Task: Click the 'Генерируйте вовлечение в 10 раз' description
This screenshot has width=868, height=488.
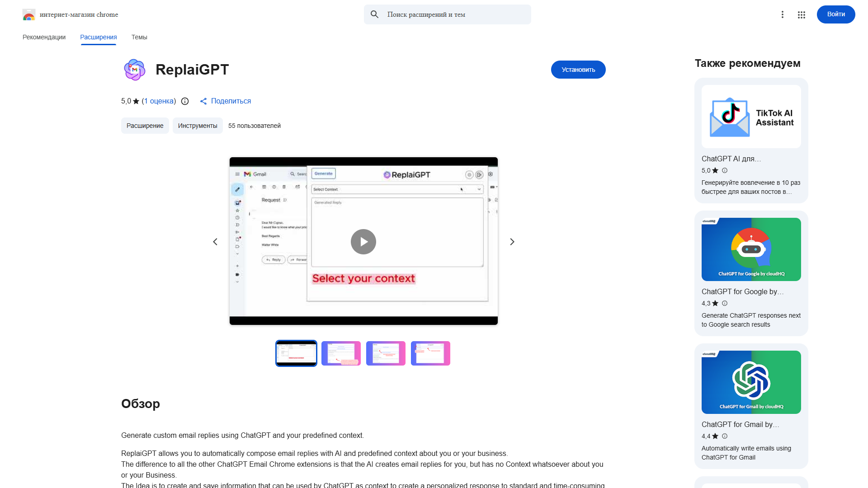Action: click(751, 187)
